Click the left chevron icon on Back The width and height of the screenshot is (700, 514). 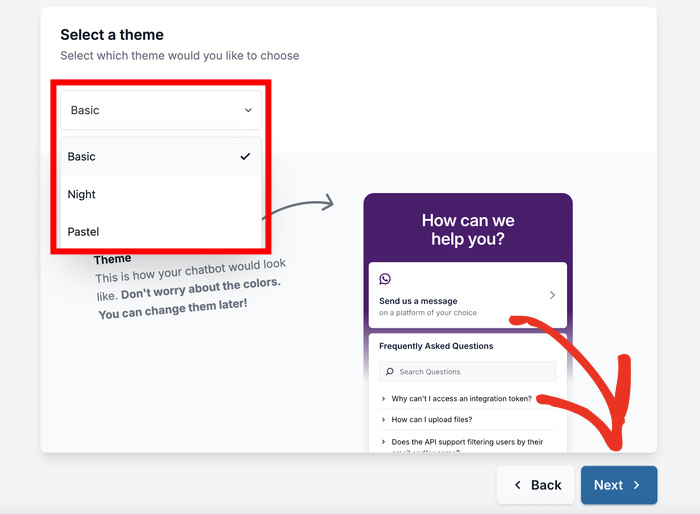pyautogui.click(x=517, y=485)
